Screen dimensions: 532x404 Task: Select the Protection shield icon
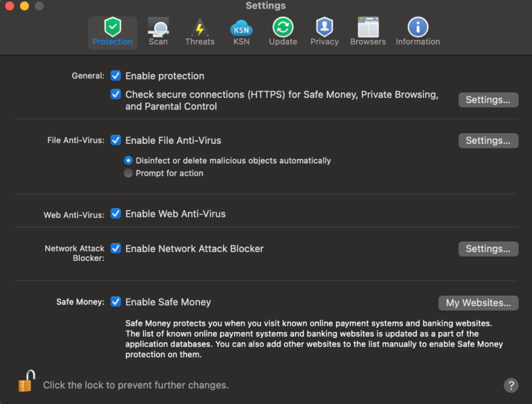[112, 31]
